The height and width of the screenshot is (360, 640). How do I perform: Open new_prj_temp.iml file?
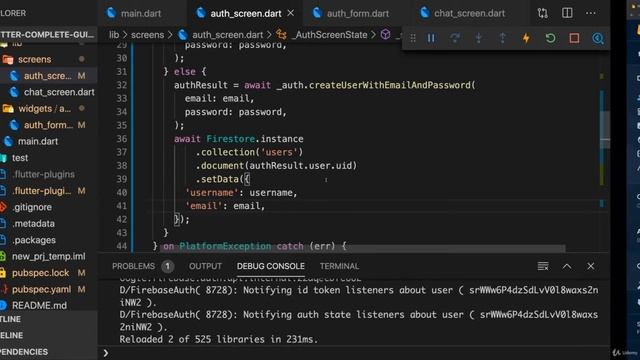49,256
